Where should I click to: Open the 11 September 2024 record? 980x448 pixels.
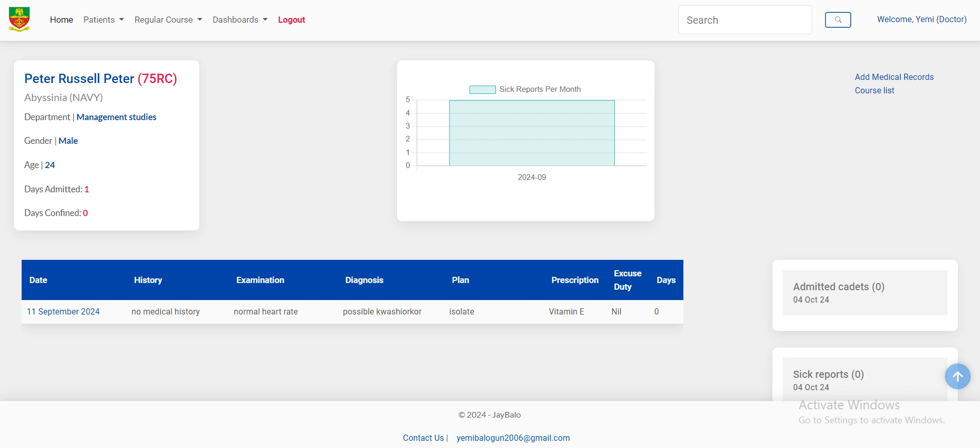(63, 311)
